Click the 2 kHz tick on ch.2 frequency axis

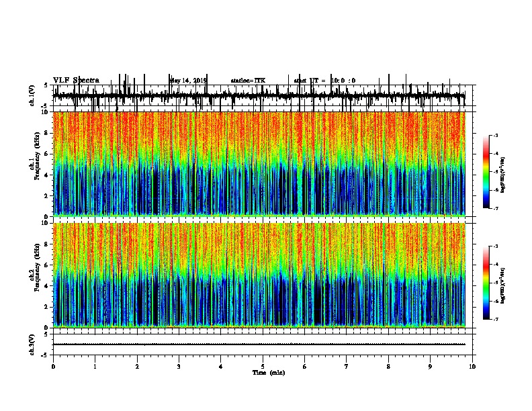point(46,307)
